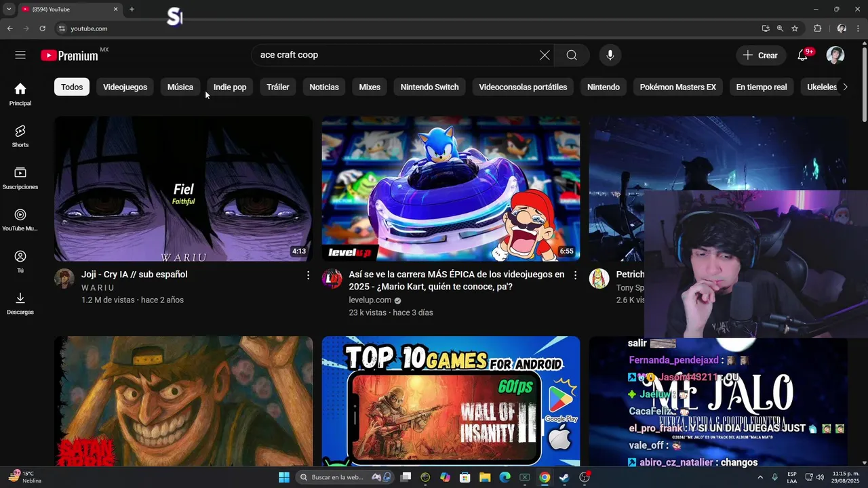The image size is (868, 488).
Task: Play the Top 10 Games Android thumbnail
Action: pyautogui.click(x=451, y=401)
